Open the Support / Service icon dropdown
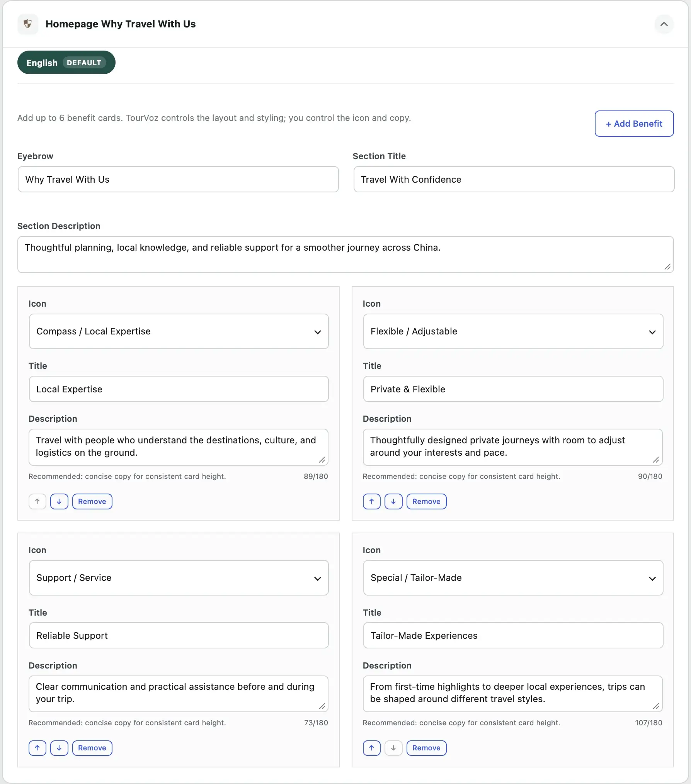 (x=179, y=578)
